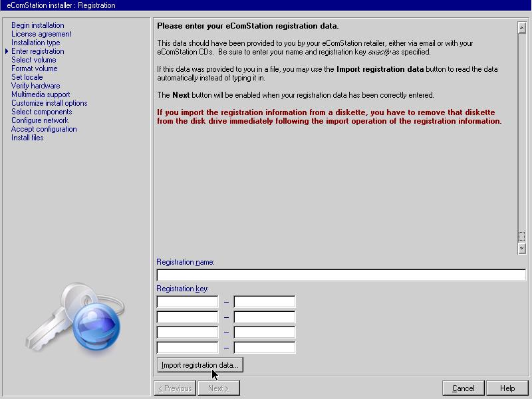Viewport: 532px width, 399px height.
Task: Click the key and globe registration image
Action: pos(75,319)
